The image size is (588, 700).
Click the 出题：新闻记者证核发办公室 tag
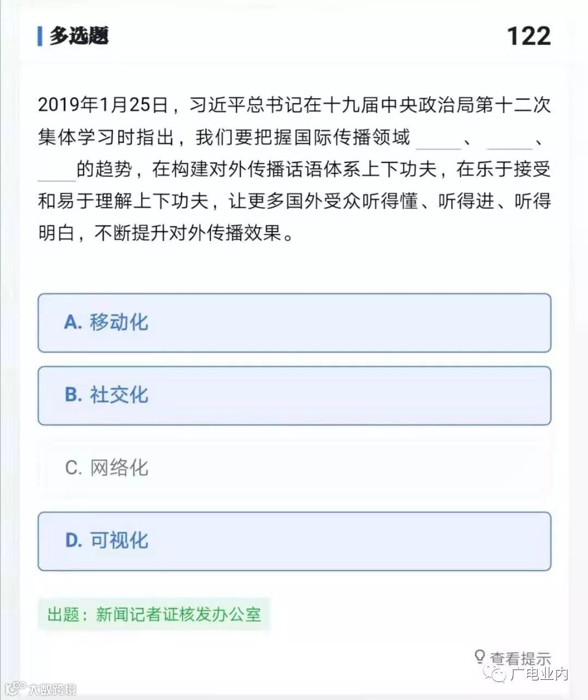(x=154, y=614)
